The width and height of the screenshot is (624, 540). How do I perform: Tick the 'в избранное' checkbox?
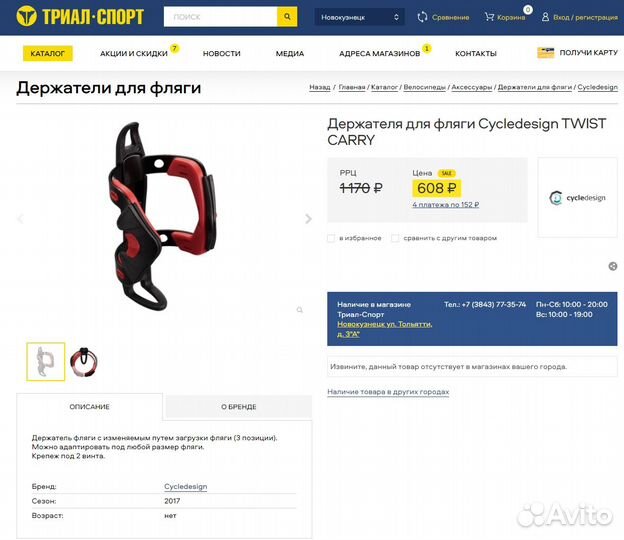coord(331,238)
